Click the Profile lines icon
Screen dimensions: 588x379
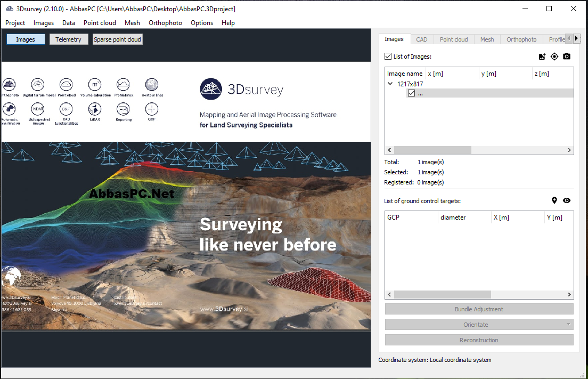click(124, 85)
